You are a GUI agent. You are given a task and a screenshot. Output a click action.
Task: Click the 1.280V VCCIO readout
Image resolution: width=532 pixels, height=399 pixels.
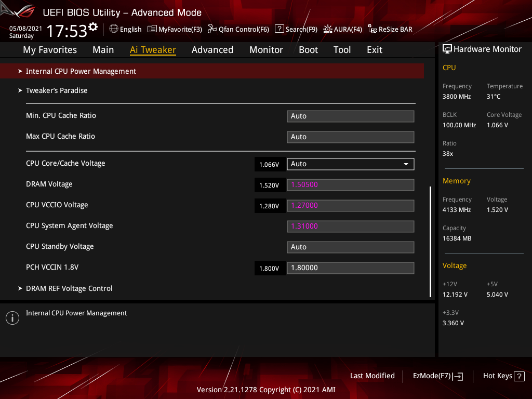(270, 206)
